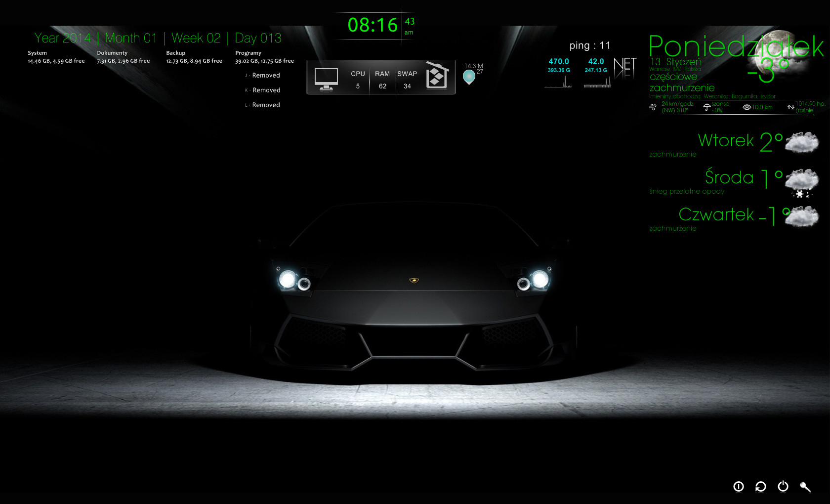
Task: Click the key lock icon
Action: coord(805,487)
